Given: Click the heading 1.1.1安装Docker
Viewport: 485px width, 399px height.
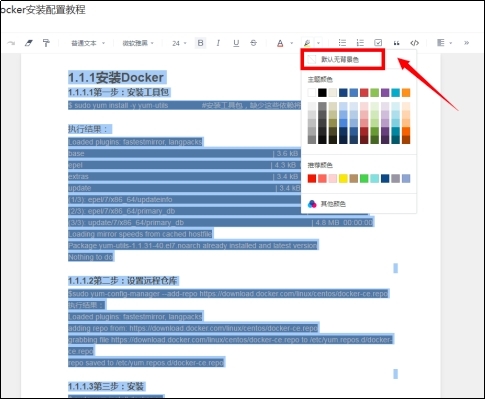Looking at the screenshot, I should point(116,78).
